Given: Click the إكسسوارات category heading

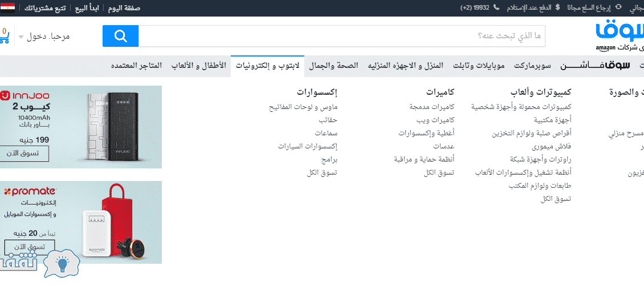Looking at the screenshot, I should [317, 92].
